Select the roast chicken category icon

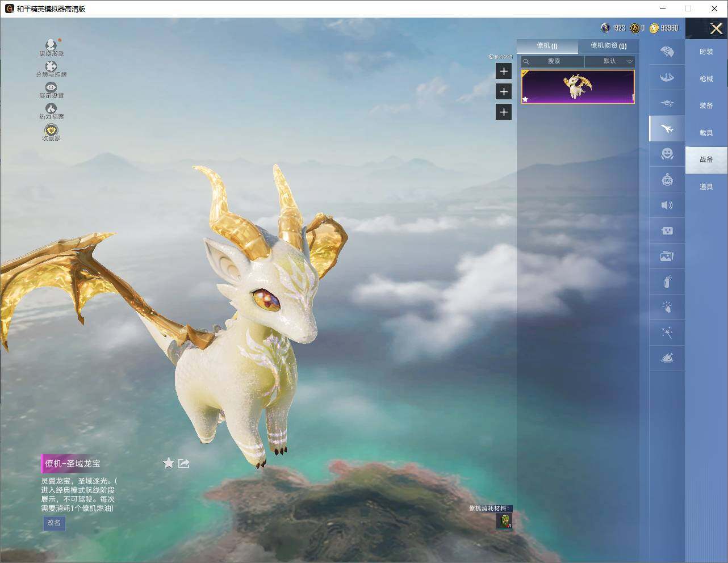click(667, 358)
